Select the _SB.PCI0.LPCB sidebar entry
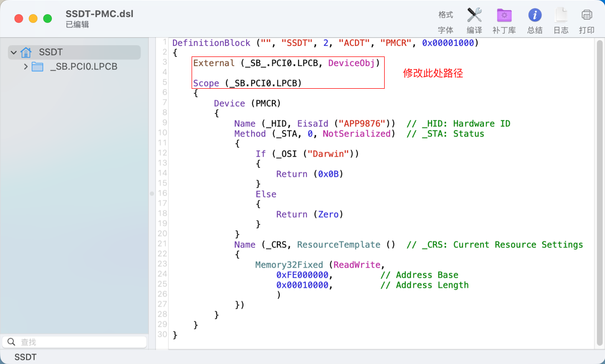This screenshot has width=605, height=364. (84, 67)
